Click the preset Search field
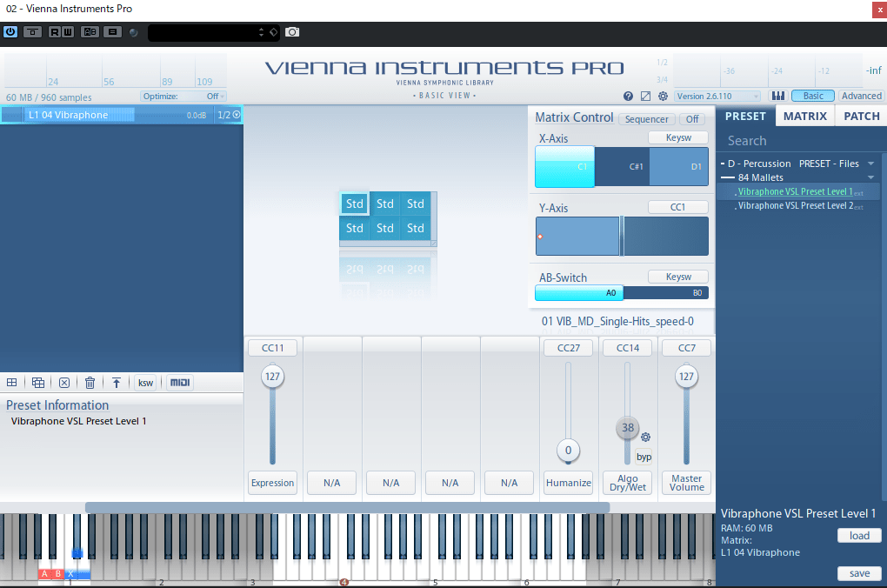The width and height of the screenshot is (887, 588). [x=800, y=141]
